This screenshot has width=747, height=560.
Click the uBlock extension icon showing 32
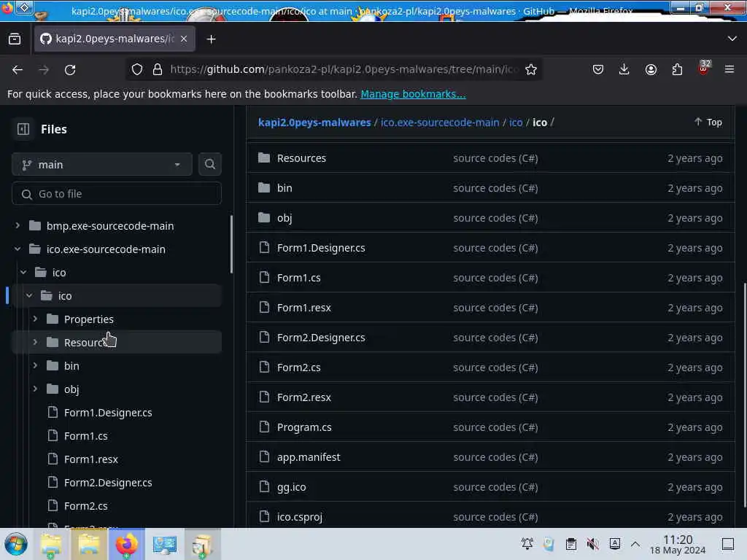click(x=704, y=68)
